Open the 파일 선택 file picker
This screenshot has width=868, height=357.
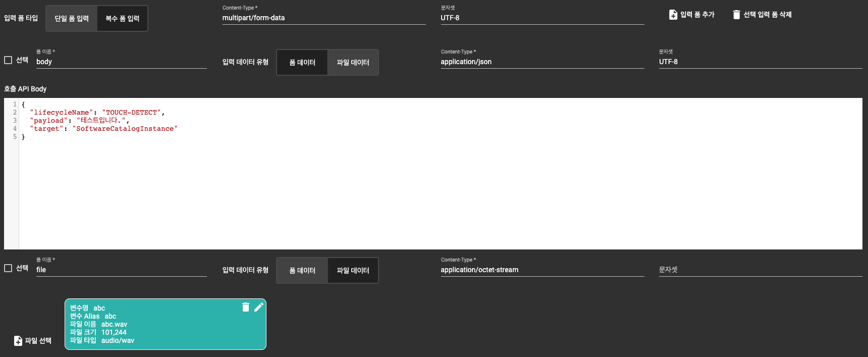click(x=33, y=341)
